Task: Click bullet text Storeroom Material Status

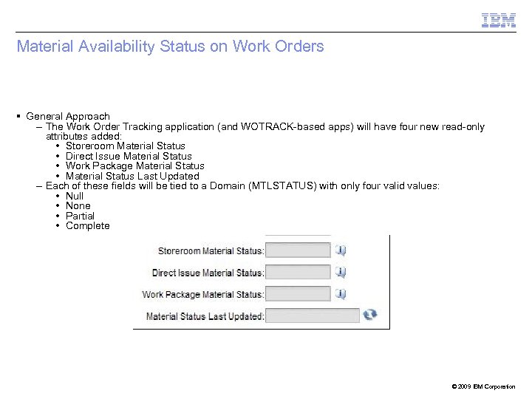Action: 126,146
